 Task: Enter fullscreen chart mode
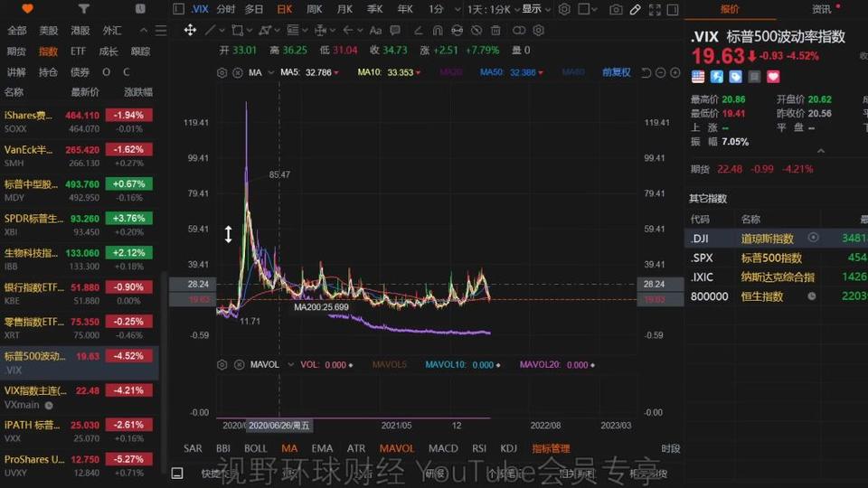tap(655, 9)
